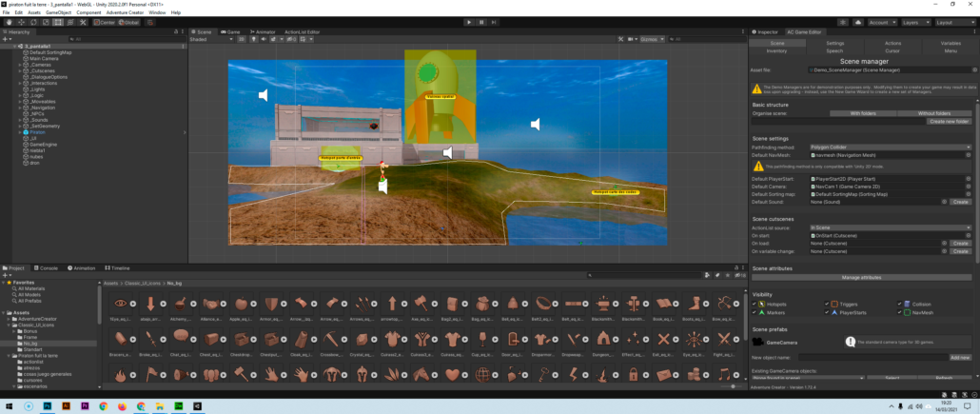980x414 pixels.
Task: Click the Pause button in the toolbar
Action: click(481, 21)
